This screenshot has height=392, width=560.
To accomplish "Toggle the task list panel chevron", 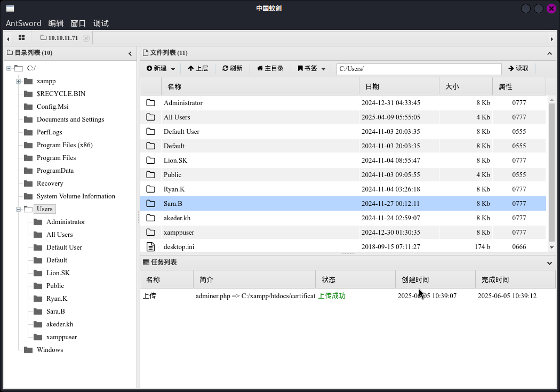I will pyautogui.click(x=550, y=263).
